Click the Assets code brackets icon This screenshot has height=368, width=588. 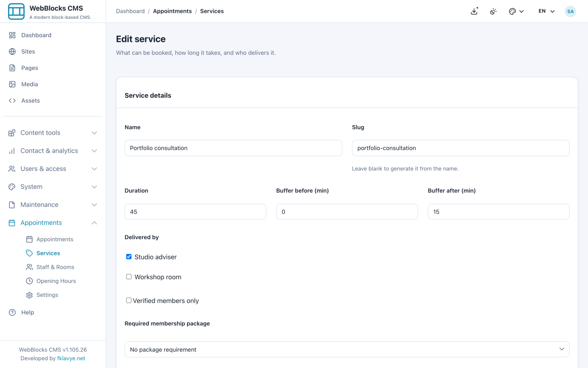click(12, 100)
